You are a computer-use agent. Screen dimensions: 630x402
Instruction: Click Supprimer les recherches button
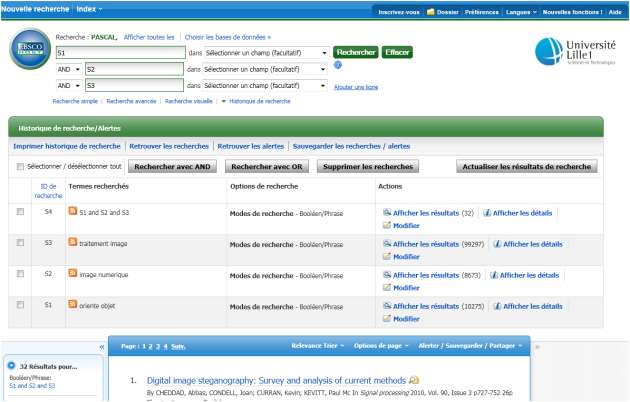[x=368, y=166]
